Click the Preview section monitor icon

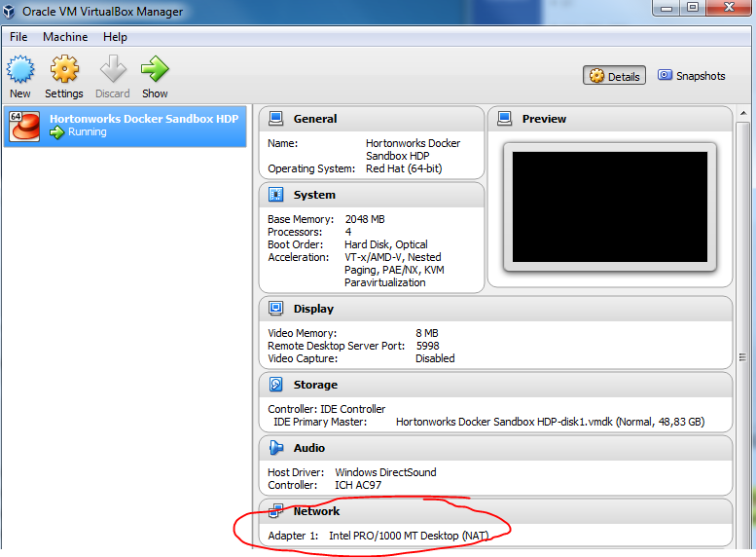point(504,118)
